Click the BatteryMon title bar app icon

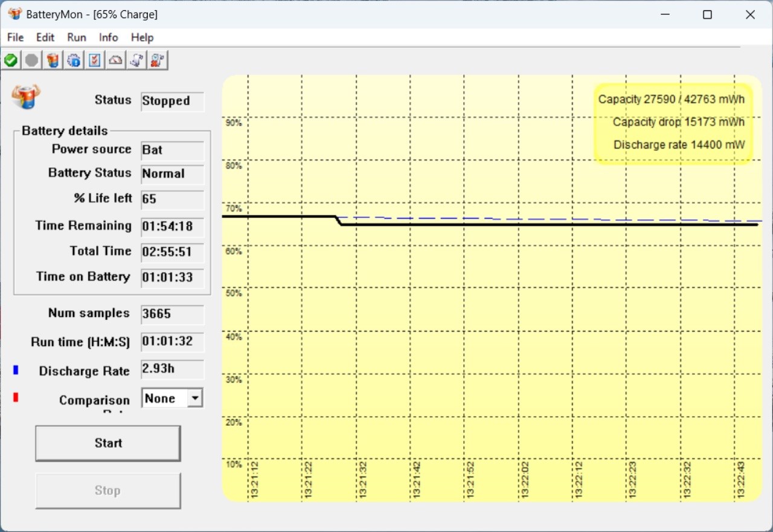[x=14, y=14]
